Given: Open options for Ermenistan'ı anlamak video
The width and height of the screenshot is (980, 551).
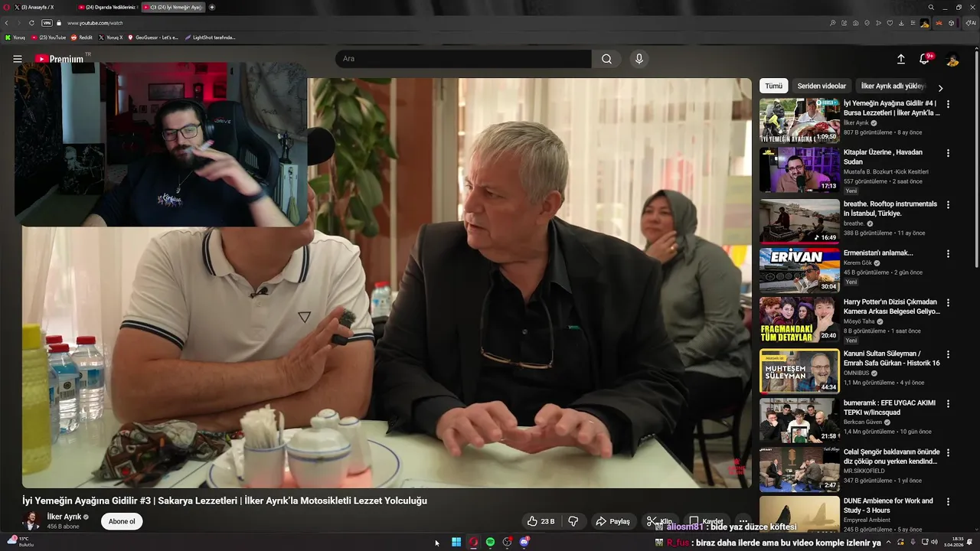Looking at the screenshot, I should point(948,254).
